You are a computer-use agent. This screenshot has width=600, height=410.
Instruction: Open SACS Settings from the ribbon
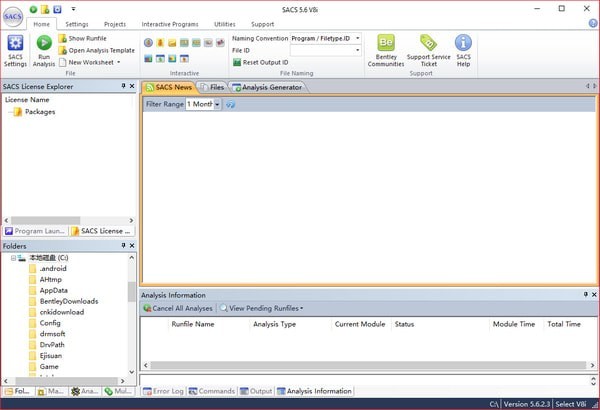[x=15, y=51]
